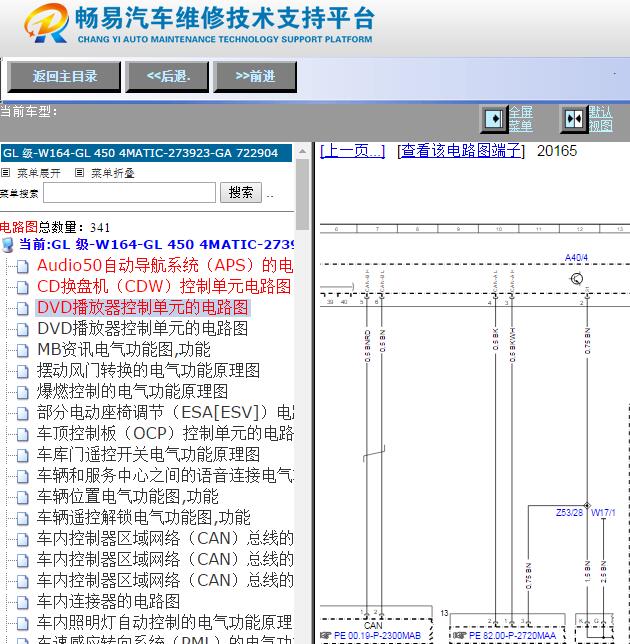
Task: Open 车内连接器的电路图
Action: (x=108, y=601)
